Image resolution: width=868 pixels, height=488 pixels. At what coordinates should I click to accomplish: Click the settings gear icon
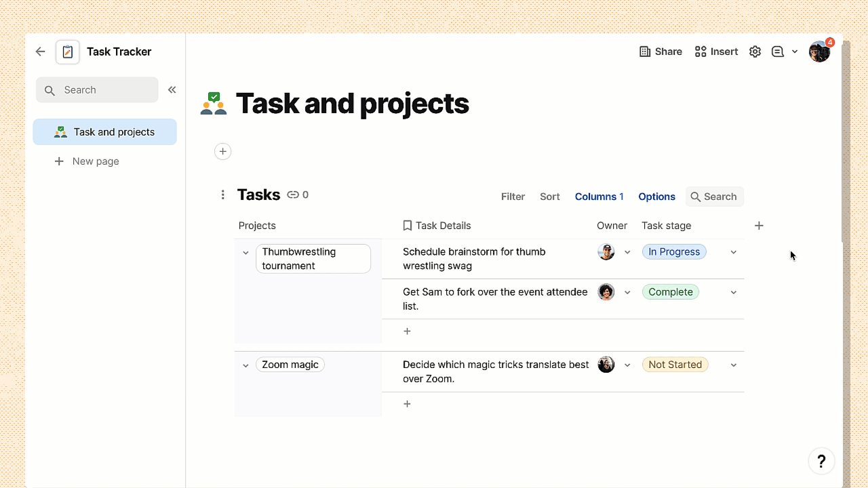pyautogui.click(x=755, y=51)
